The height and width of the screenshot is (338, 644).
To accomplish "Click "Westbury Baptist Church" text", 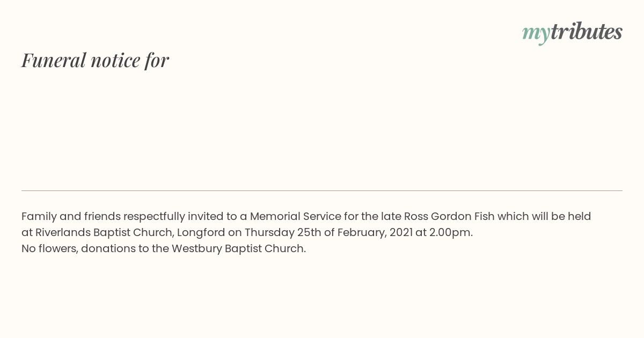I will pyautogui.click(x=238, y=248).
